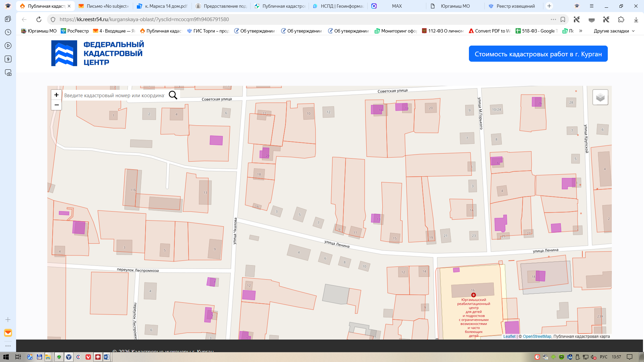The width and height of the screenshot is (644, 362).
Task: Switch to the Письмо «No subject» tab
Action: pos(104,6)
